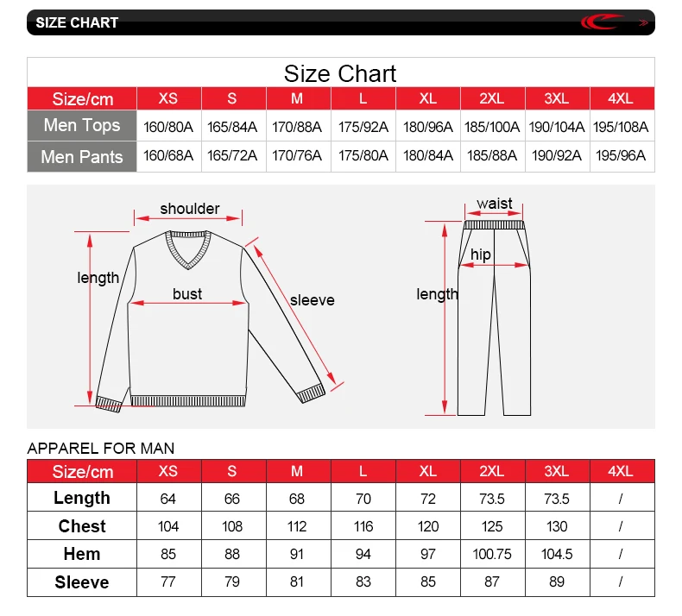Click the '175/80A' pants cell
This screenshot has width=682, height=616.
[363, 155]
